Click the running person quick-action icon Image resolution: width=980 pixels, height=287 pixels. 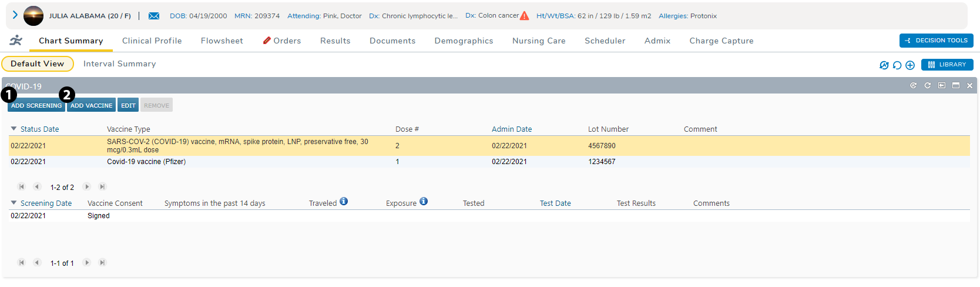(16, 41)
